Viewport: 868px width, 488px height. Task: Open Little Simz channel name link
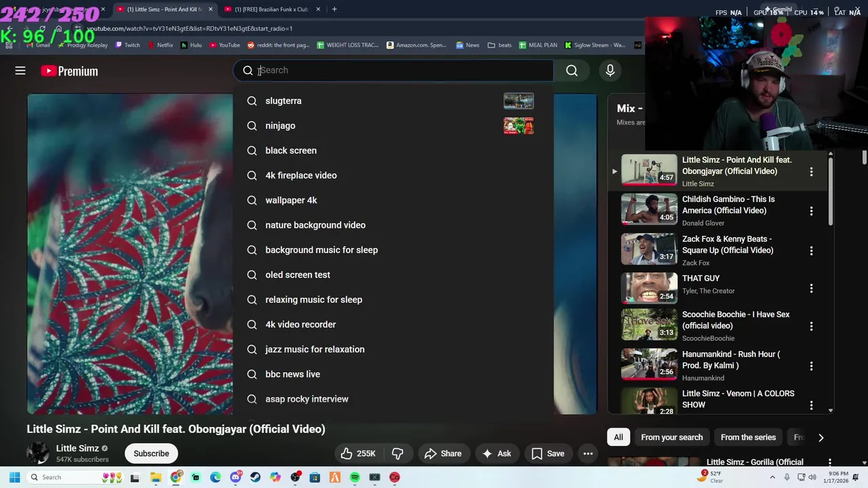coord(77,448)
